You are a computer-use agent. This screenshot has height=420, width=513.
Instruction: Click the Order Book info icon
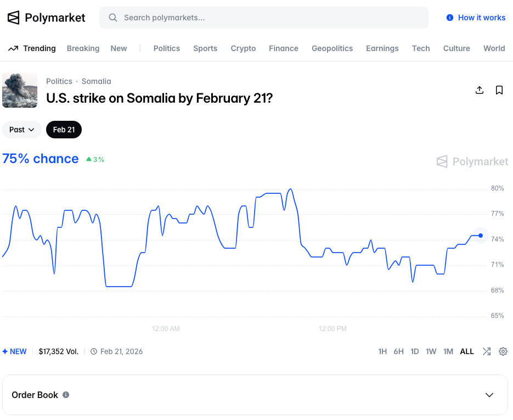(66, 395)
